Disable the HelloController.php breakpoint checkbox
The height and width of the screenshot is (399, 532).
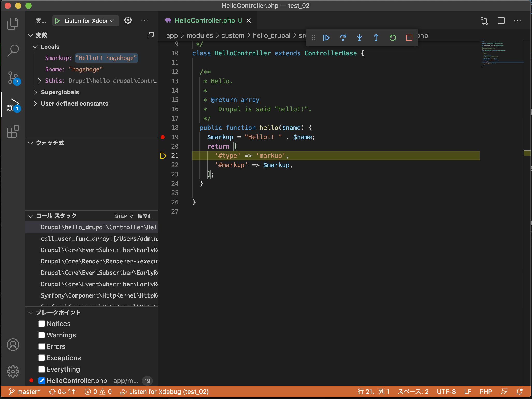[42, 381]
